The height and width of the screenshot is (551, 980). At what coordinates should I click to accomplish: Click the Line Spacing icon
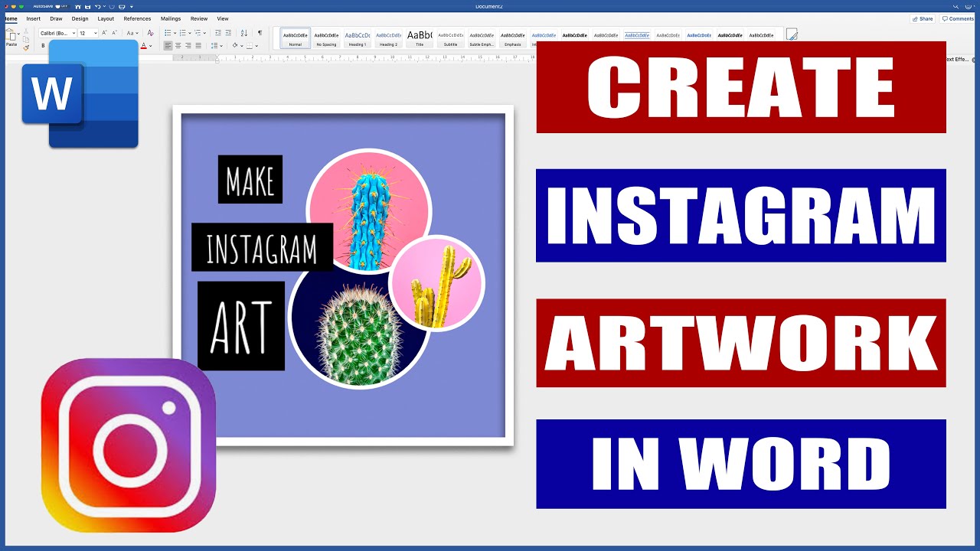point(214,46)
